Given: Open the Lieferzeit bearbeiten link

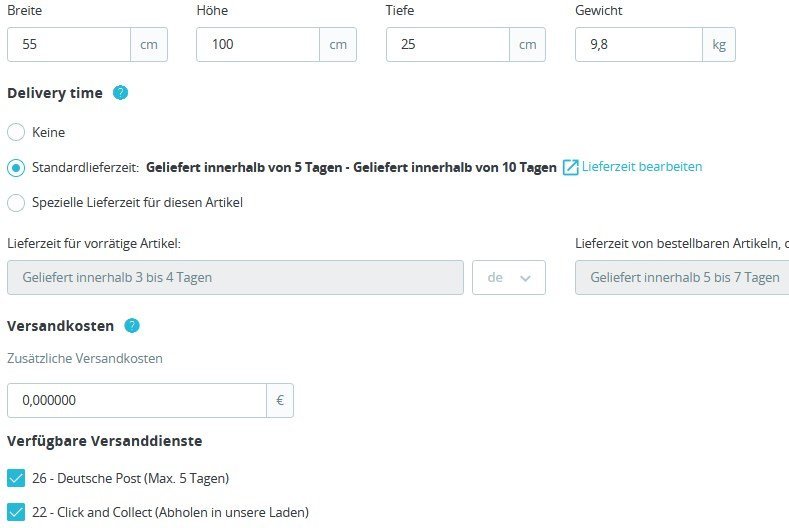Looking at the screenshot, I should point(642,167).
